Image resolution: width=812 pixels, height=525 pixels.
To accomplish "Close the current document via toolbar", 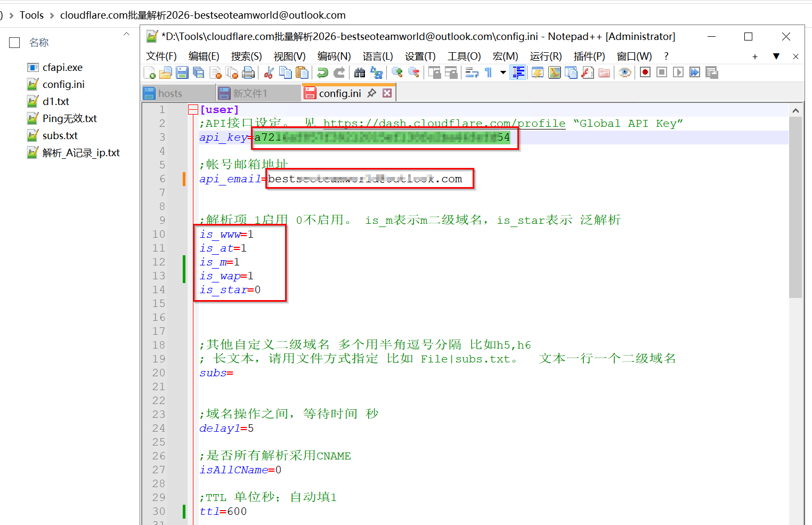I will pos(215,72).
